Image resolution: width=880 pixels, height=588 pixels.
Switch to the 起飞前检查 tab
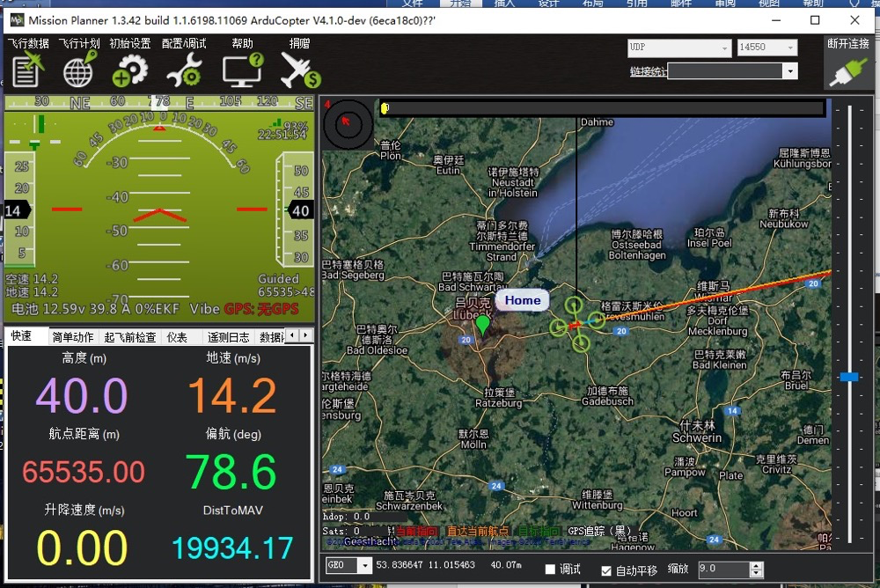pos(130,337)
